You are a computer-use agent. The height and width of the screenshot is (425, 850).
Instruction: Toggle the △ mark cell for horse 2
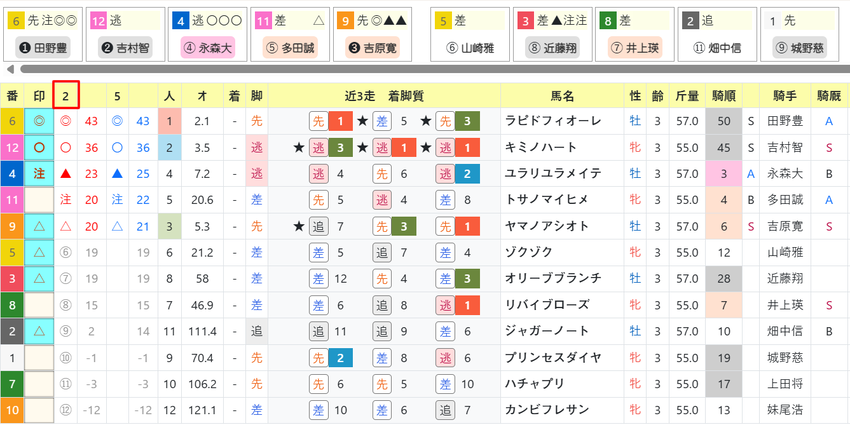[x=39, y=331]
